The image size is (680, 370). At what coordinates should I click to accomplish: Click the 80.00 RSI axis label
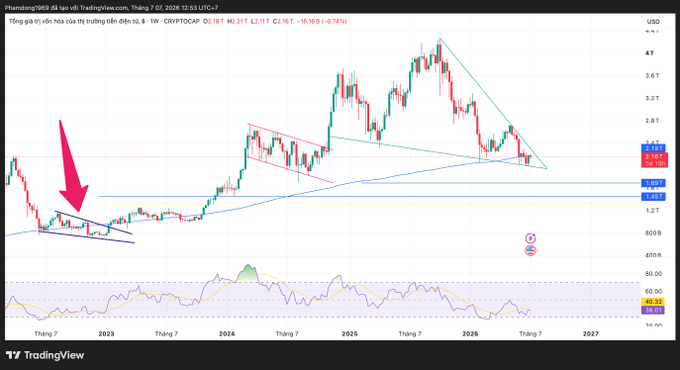(x=653, y=274)
